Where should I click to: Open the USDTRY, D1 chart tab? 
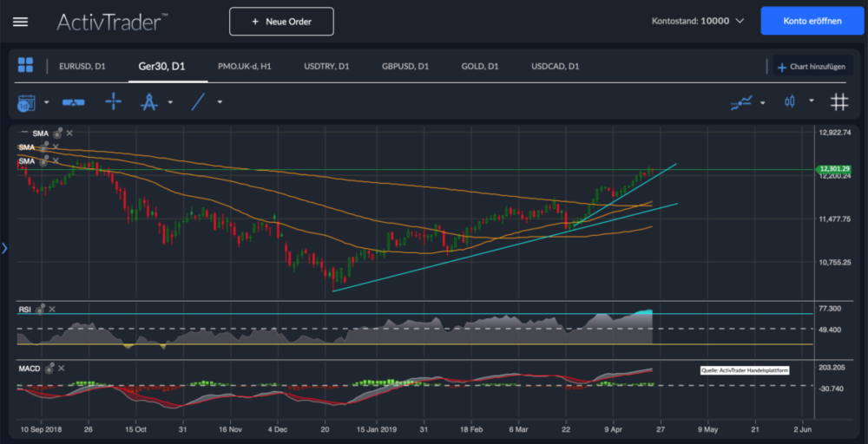click(326, 67)
